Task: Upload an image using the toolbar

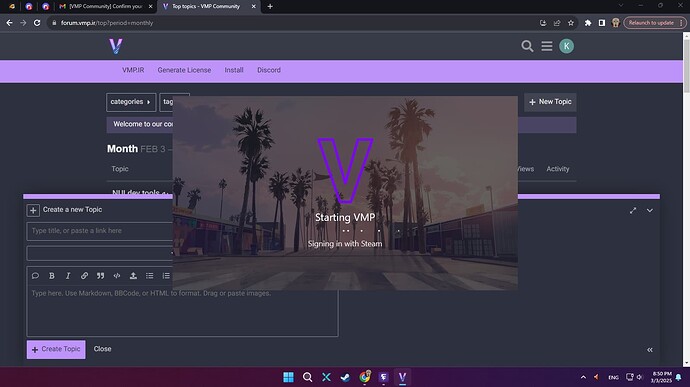Action: 133,276
